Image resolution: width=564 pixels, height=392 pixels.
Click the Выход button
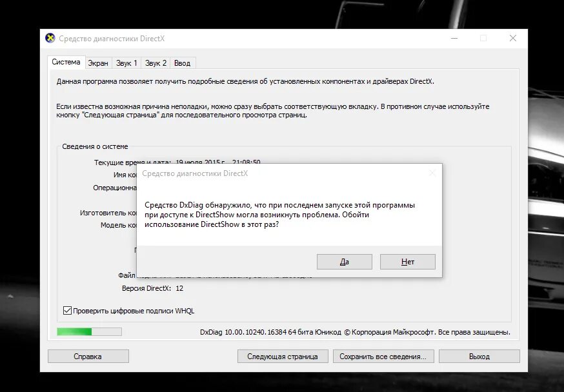click(479, 357)
